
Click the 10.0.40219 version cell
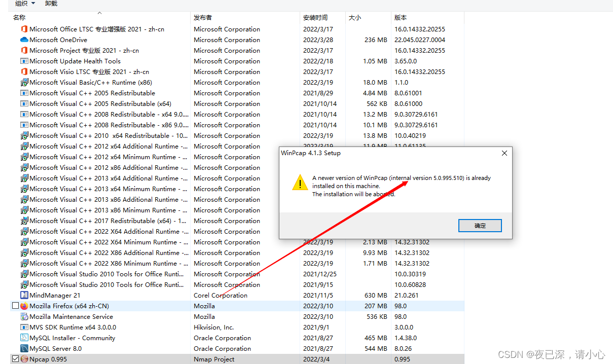tap(410, 135)
